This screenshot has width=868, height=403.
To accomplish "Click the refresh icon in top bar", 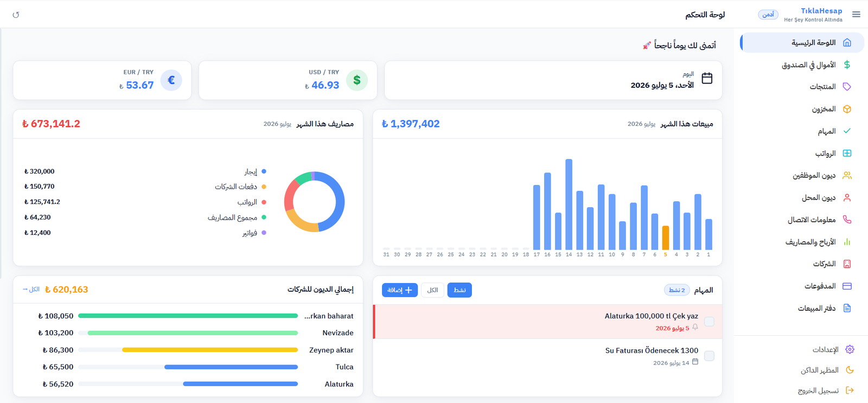I will point(16,15).
